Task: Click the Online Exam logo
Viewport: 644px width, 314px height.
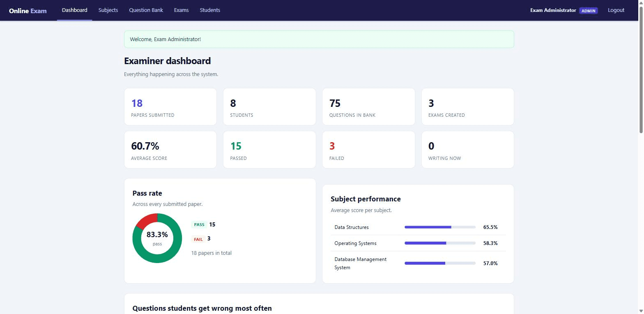Action: (x=28, y=11)
